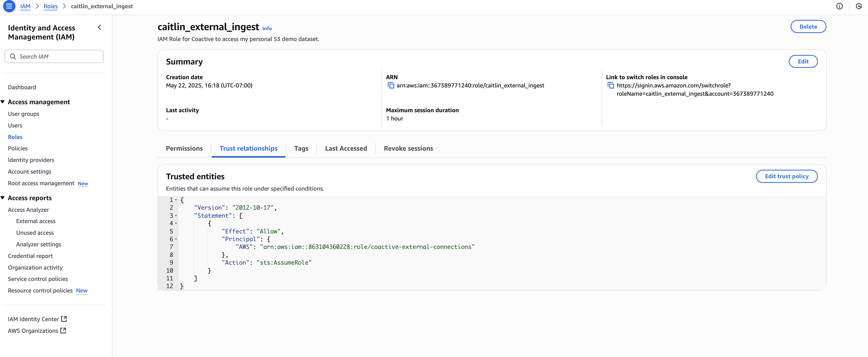
Task: Copy the role ARN with copy icon
Action: coord(391,86)
